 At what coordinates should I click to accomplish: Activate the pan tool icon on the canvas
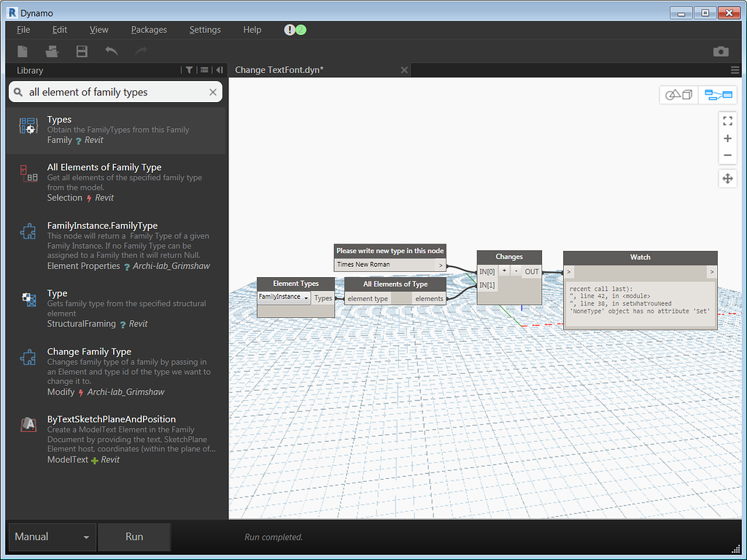pyautogui.click(x=727, y=178)
